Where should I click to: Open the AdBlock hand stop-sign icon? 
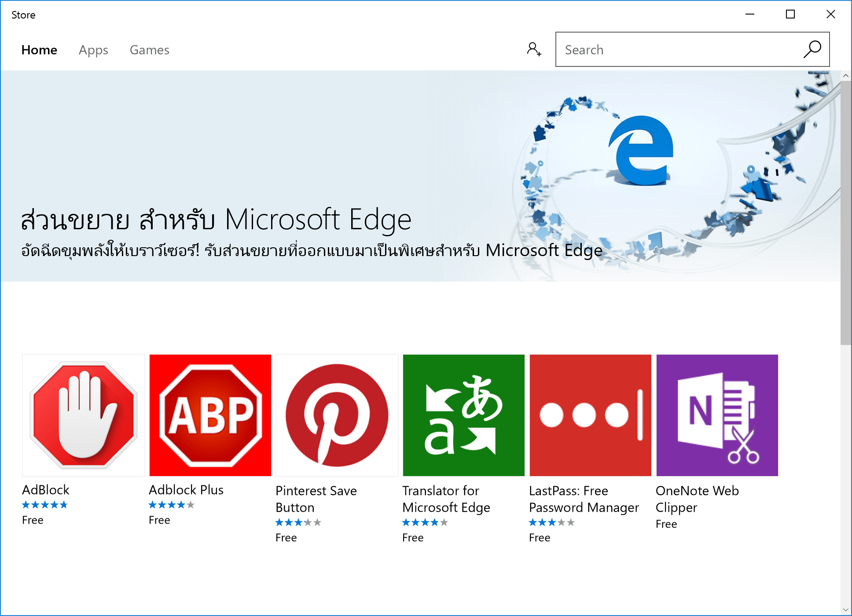tap(84, 415)
